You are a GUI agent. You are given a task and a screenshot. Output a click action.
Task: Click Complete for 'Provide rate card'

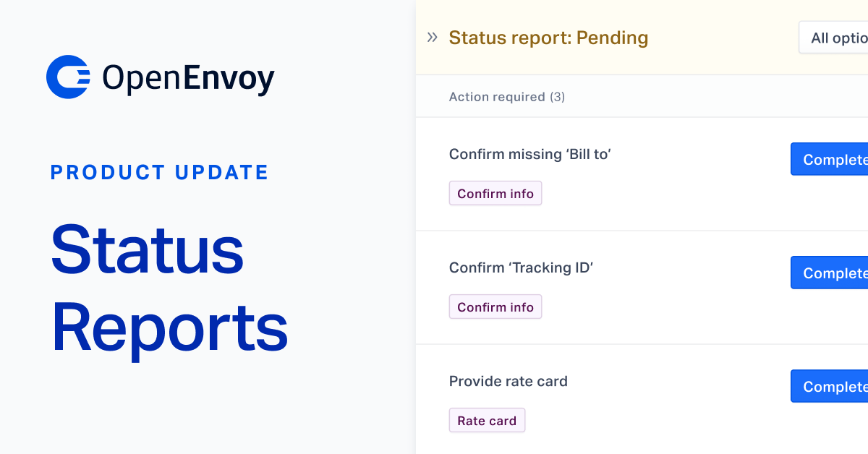pos(832,386)
